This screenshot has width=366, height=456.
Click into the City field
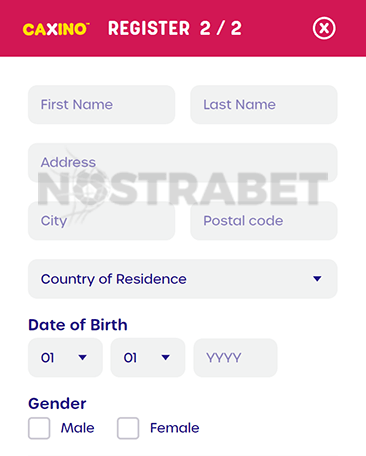pos(102,221)
